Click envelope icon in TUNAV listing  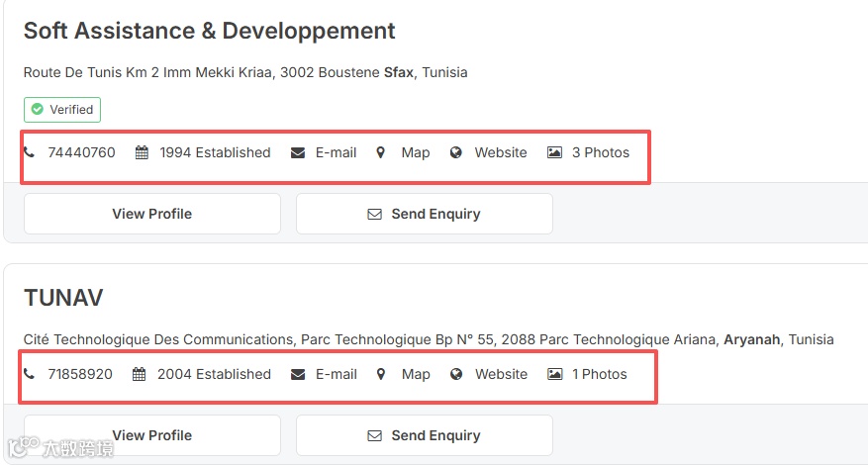[x=298, y=375]
